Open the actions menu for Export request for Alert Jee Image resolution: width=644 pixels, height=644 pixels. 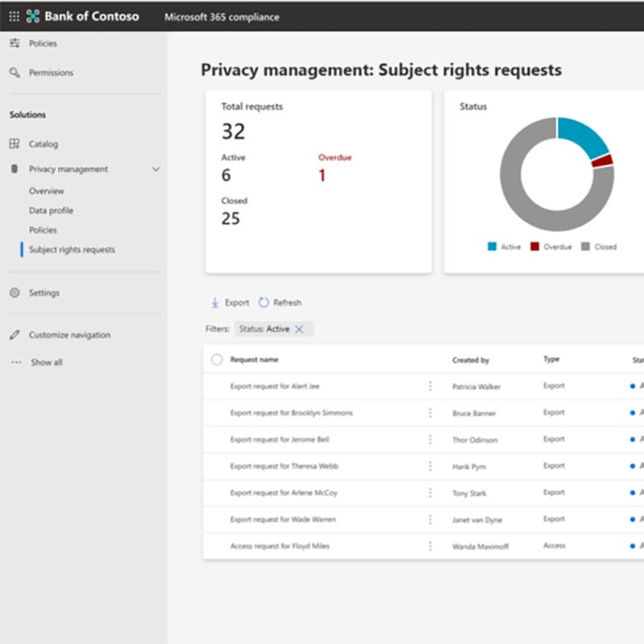click(x=431, y=386)
